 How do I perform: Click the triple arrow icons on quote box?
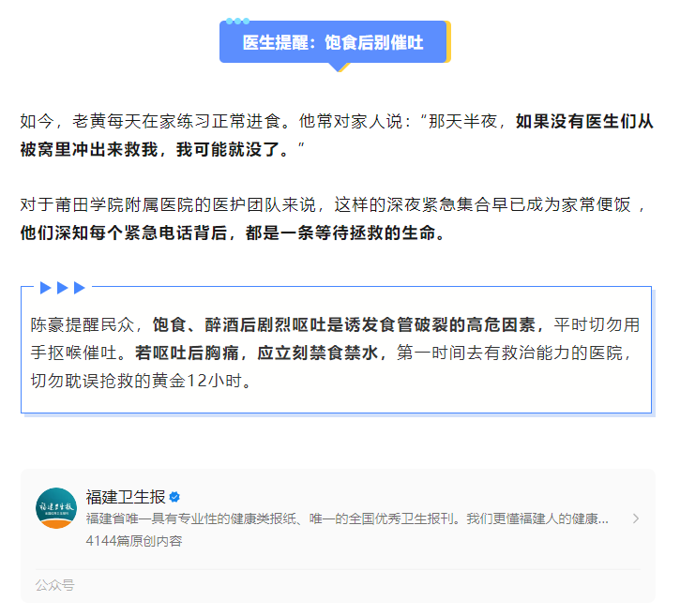(63, 287)
